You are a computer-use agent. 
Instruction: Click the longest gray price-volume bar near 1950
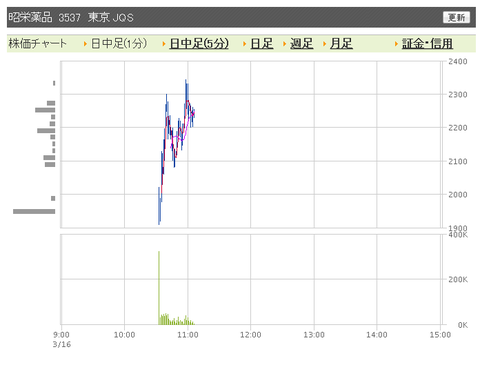pos(34,211)
